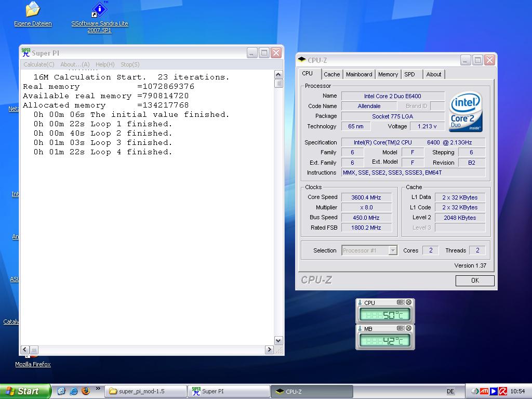Click Super PI vertical scrollbar up arrow
The image size is (532, 399).
coord(278,75)
